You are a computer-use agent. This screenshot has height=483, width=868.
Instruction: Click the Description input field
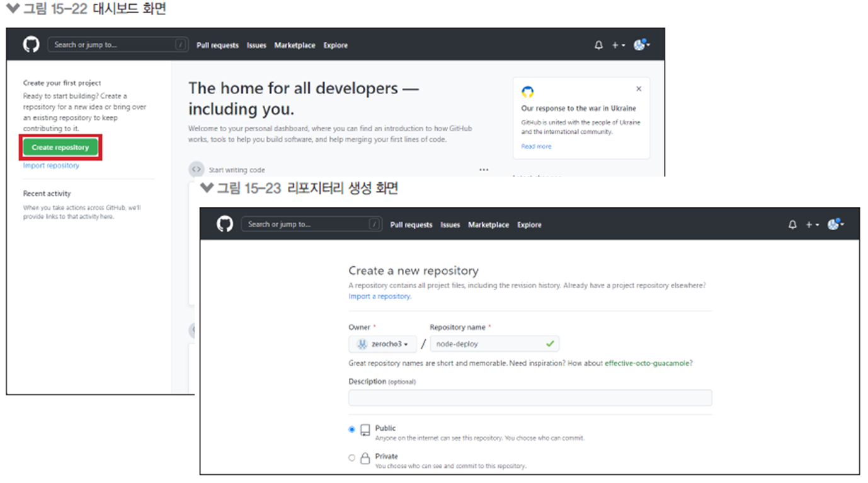point(530,397)
